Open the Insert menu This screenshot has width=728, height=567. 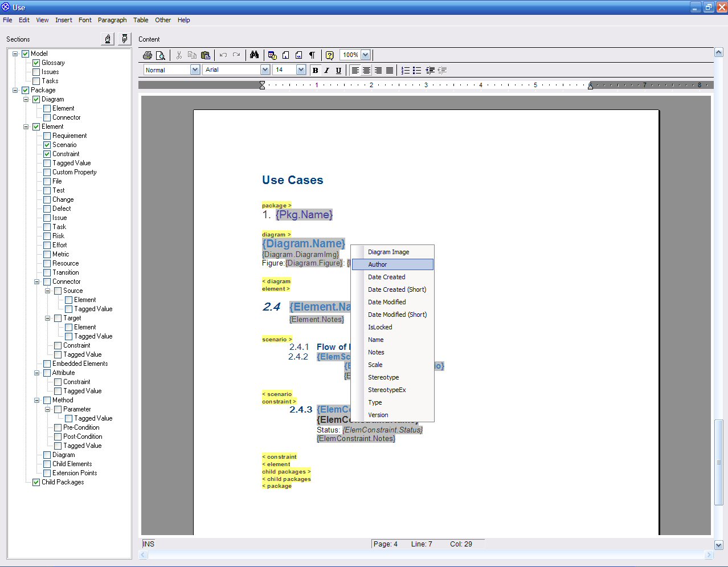point(64,20)
